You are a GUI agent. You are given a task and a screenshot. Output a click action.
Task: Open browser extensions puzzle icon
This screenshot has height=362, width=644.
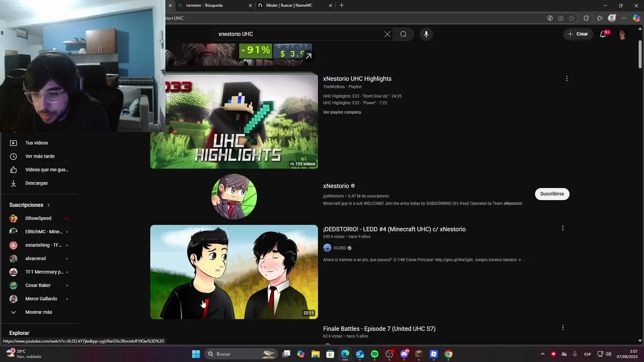tap(586, 18)
